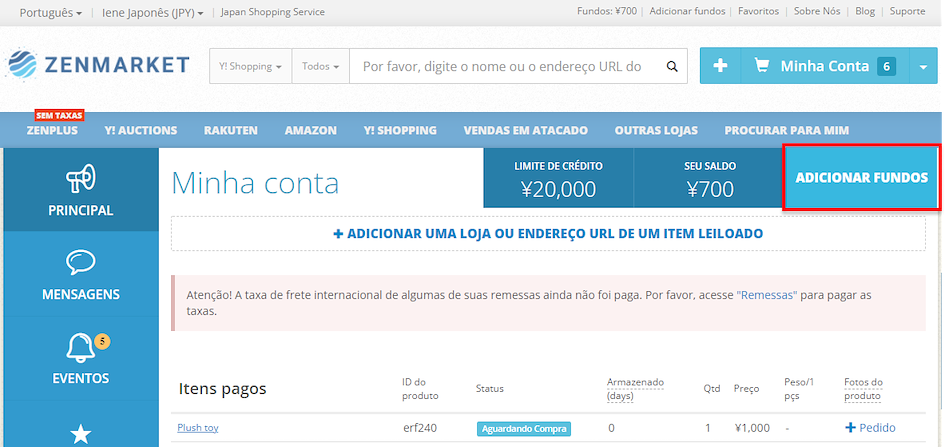Switch to the Y! Auctions tab
945x447 pixels.
(x=140, y=130)
